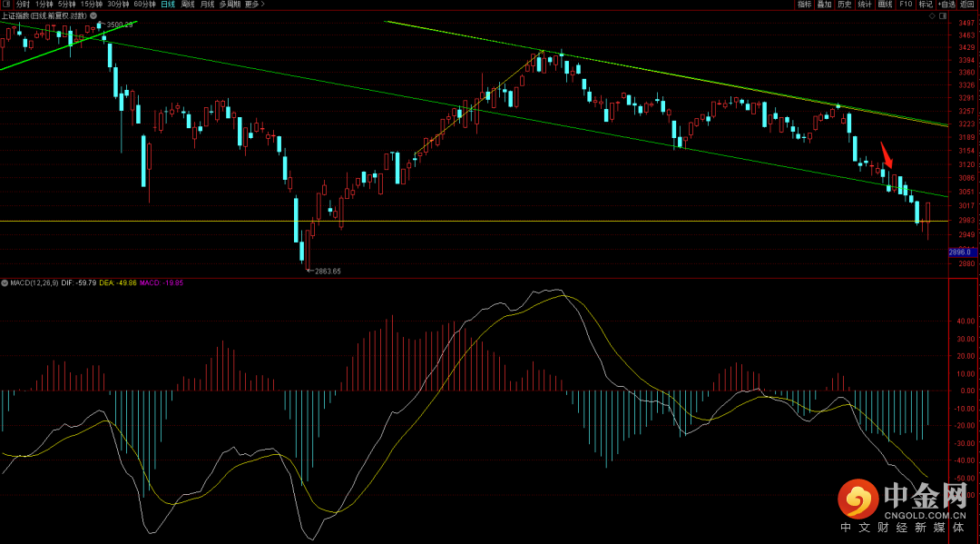Open F10 company information

(x=906, y=5)
